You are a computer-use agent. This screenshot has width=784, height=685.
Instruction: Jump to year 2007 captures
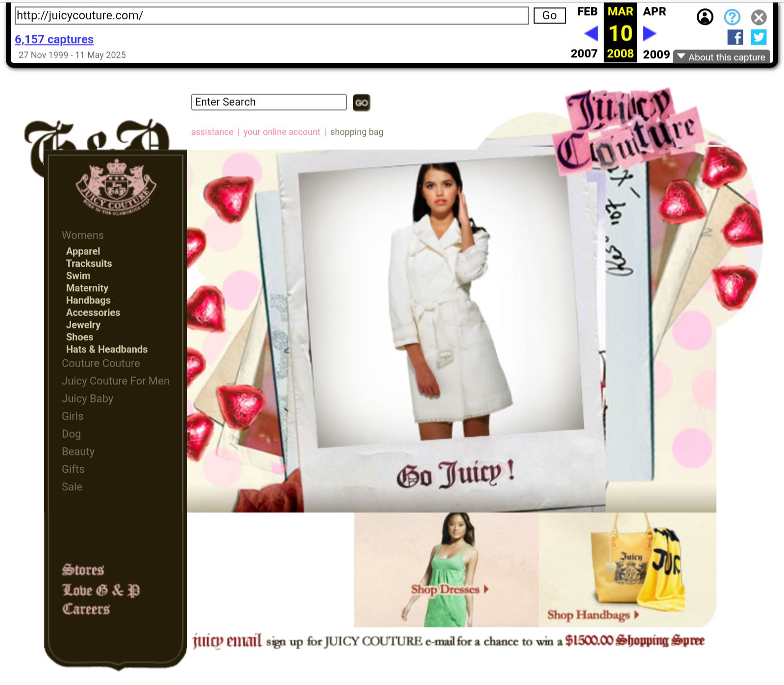pyautogui.click(x=584, y=54)
